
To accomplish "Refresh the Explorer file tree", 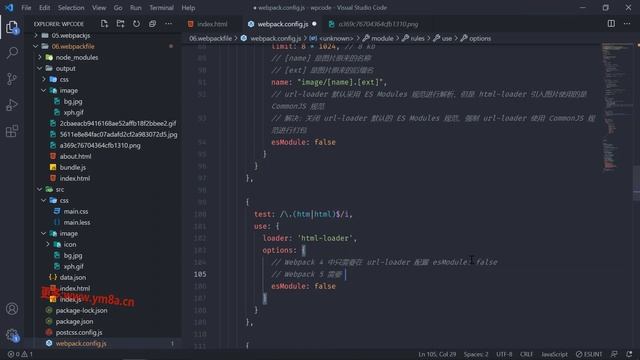I will 136,24.
